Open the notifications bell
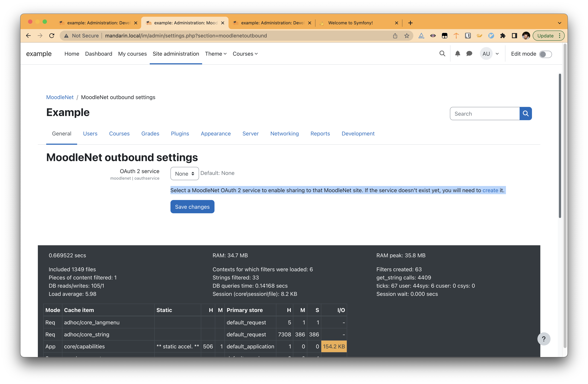588x384 pixels. [x=458, y=54]
